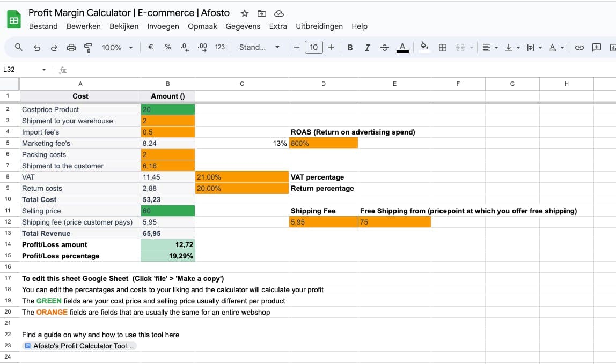Open more number formats (123)
The image size is (616, 364).
(220, 47)
